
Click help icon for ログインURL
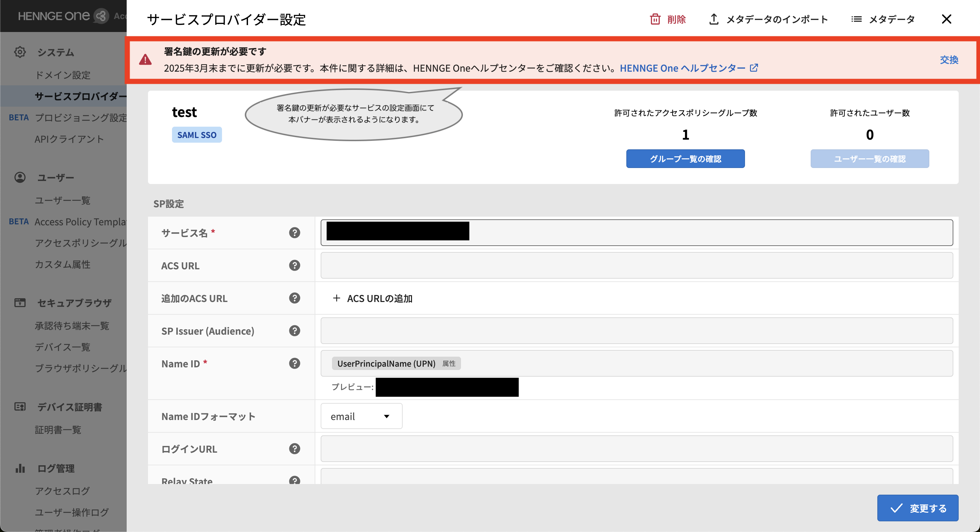pyautogui.click(x=294, y=449)
